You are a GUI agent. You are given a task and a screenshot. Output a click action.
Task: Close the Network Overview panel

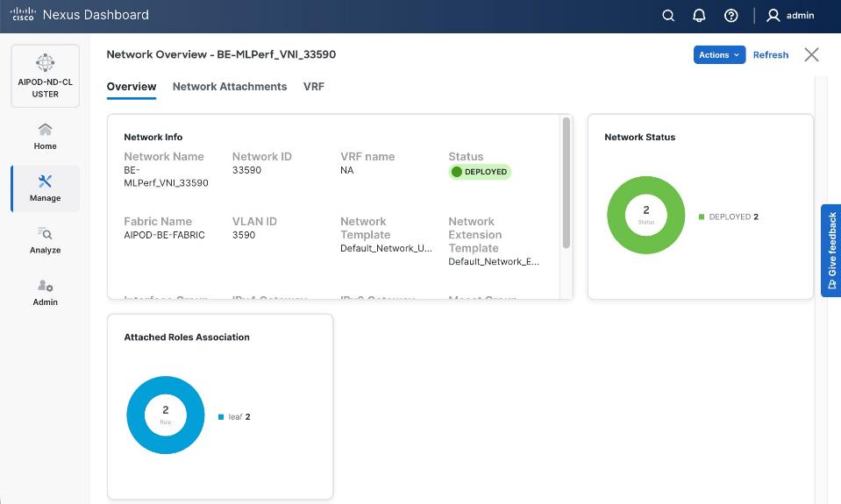pos(812,54)
